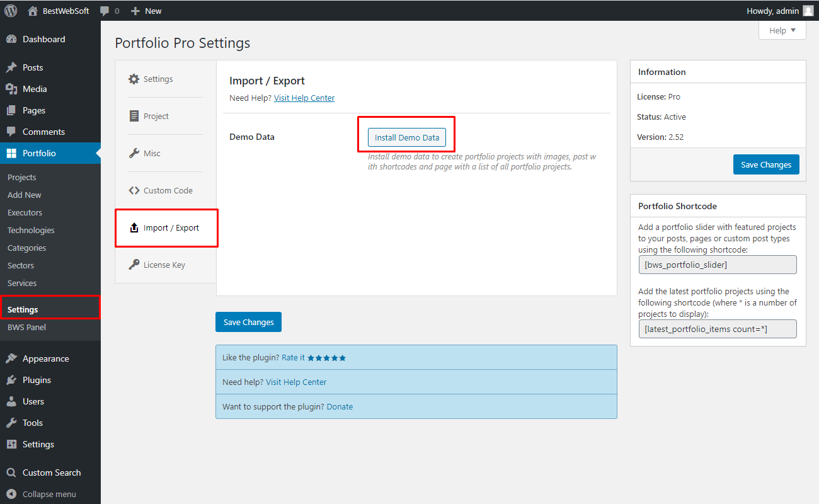
Task: Click the New text in admin bar
Action: 153,11
